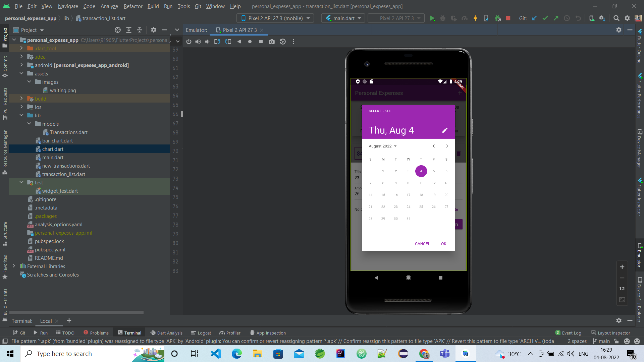
Task: Open the Refactor menu
Action: 133,6
